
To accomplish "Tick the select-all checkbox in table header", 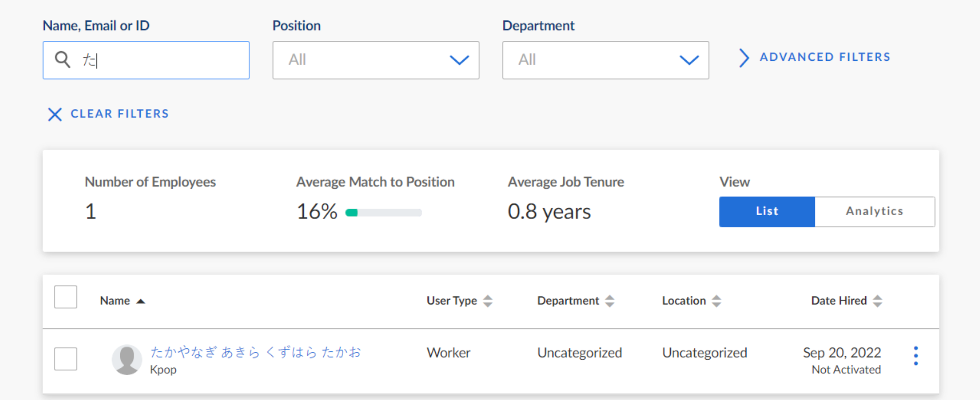I will [66, 297].
